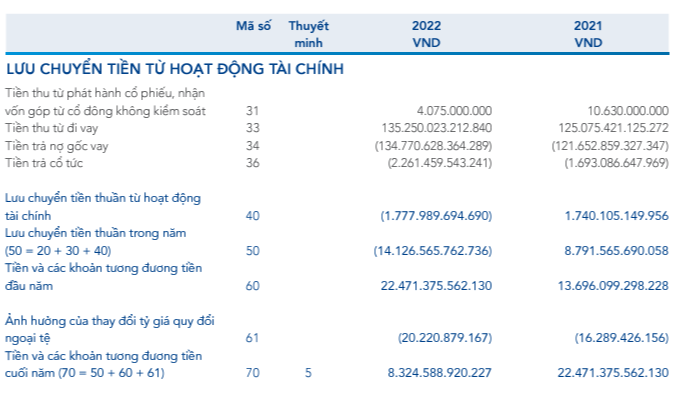This screenshot has height=408, width=685.
Task: Click the value 10.630.000.000
Action: tap(614, 111)
